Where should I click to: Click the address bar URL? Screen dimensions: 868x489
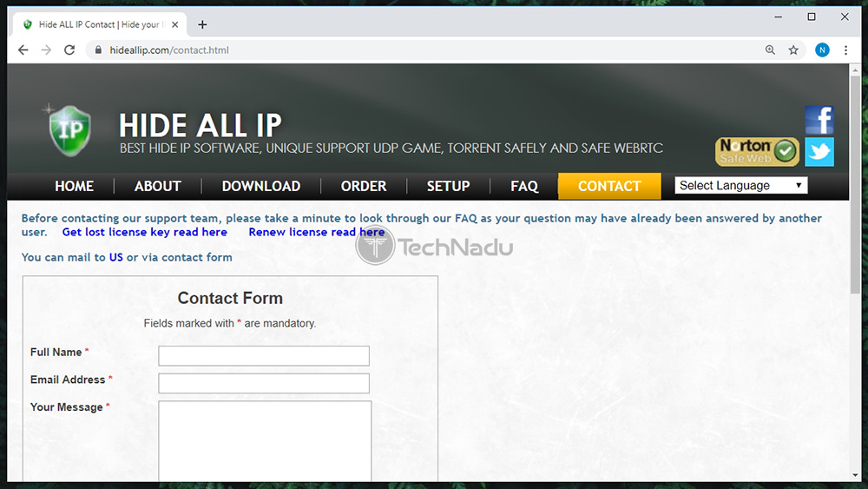coord(169,50)
